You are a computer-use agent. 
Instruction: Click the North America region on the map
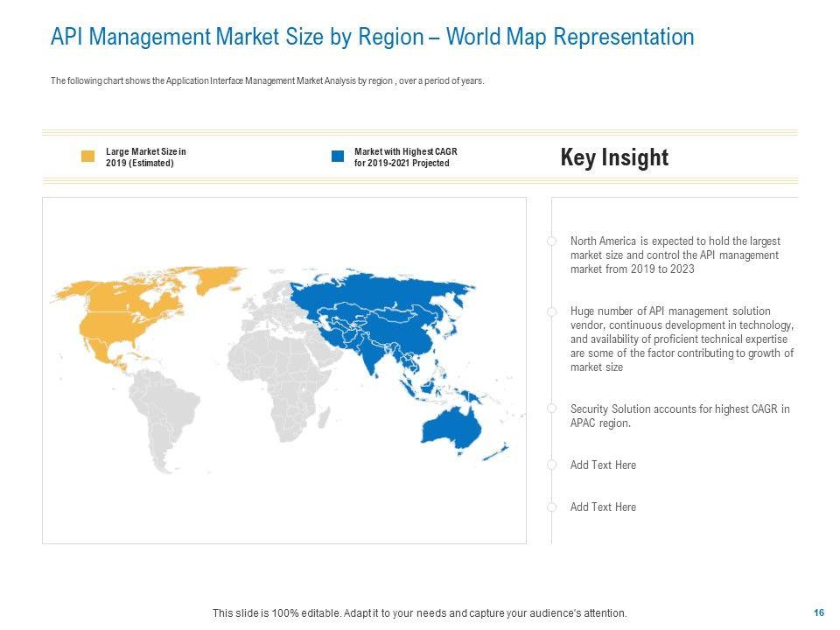tap(123, 316)
